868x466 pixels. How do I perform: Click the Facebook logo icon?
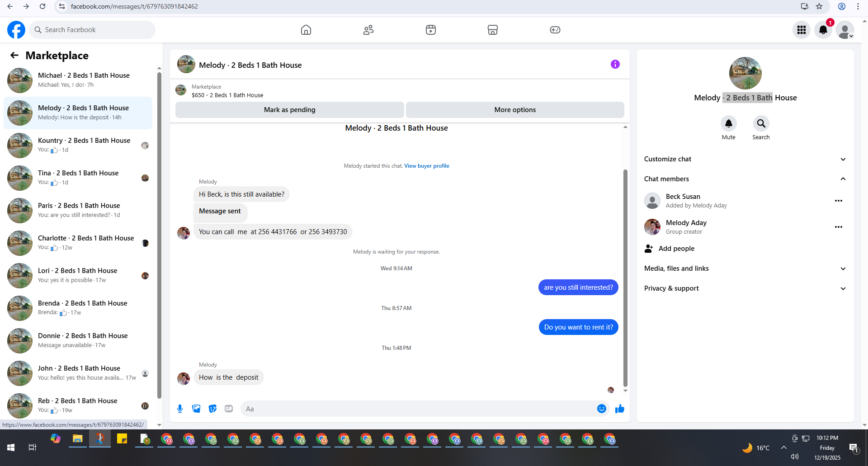pyautogui.click(x=16, y=30)
